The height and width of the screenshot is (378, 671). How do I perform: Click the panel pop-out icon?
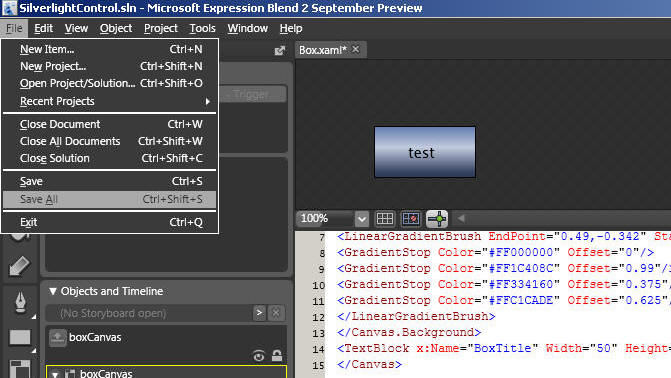[x=279, y=51]
